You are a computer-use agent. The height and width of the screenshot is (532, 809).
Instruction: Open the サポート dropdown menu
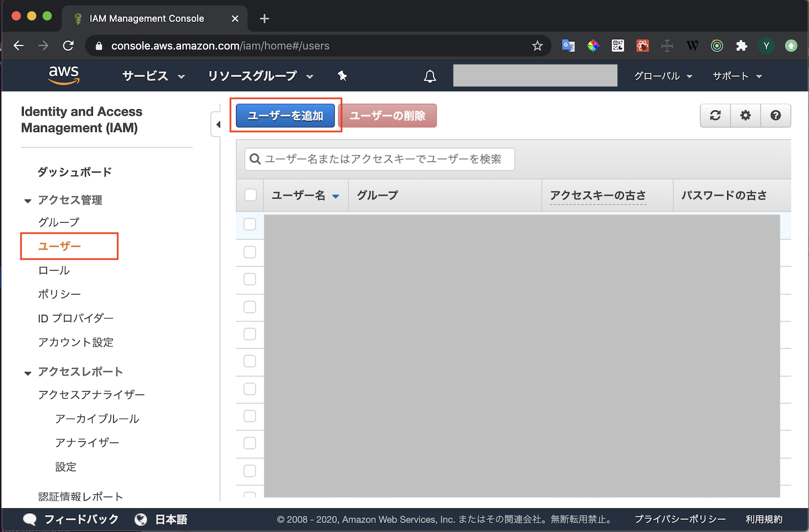tap(737, 76)
